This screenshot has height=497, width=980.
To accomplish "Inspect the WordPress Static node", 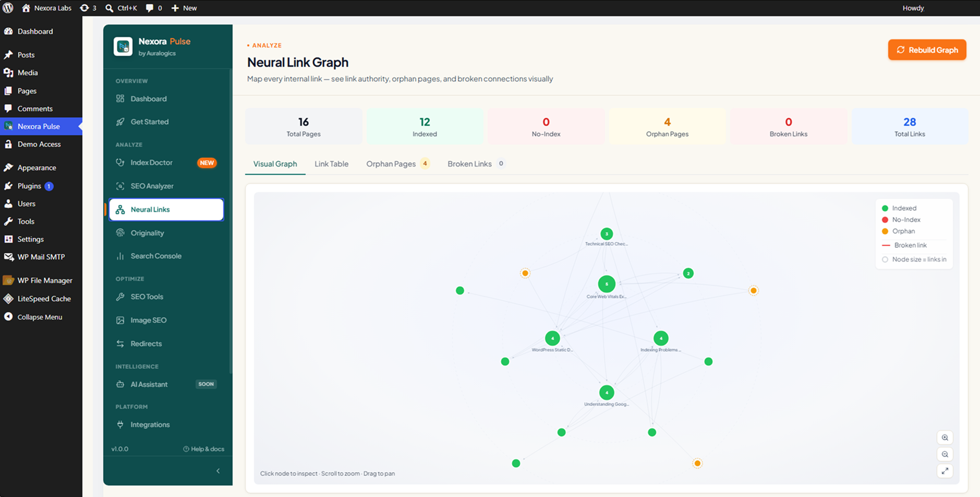I will point(552,338).
